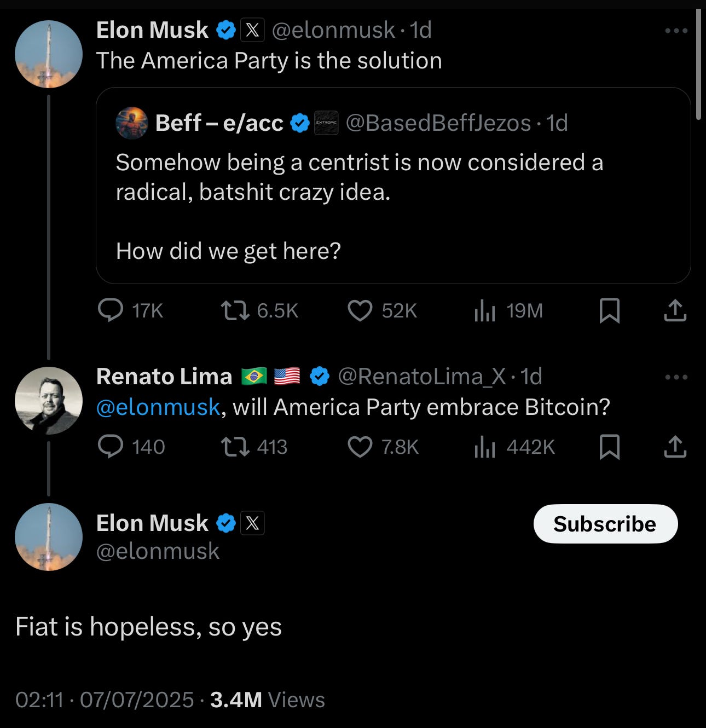Repost Renato Lima's Bitcoin question
Screen dimensions: 706x728
(x=235, y=447)
